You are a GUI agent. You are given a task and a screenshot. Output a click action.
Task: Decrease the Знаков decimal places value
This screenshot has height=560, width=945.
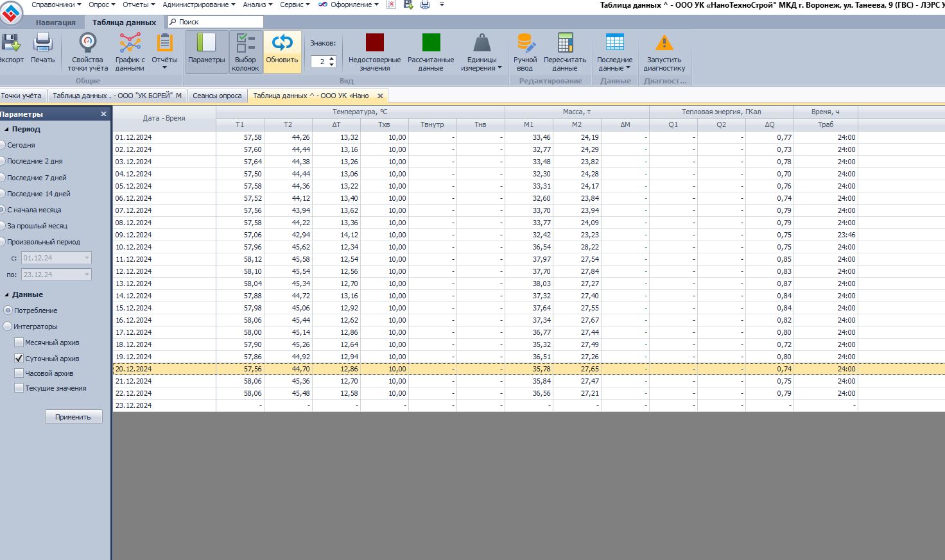[x=331, y=64]
